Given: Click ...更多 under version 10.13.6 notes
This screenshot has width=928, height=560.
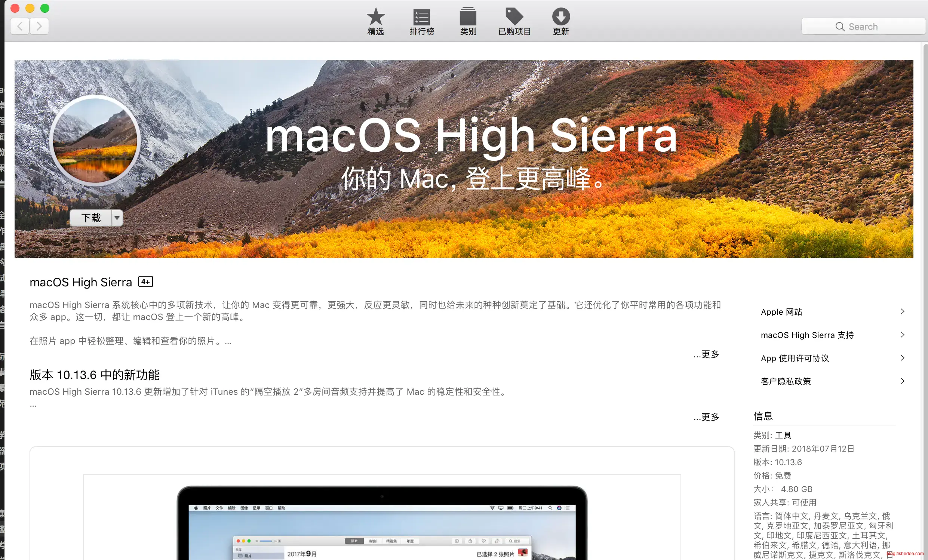Looking at the screenshot, I should point(706,417).
